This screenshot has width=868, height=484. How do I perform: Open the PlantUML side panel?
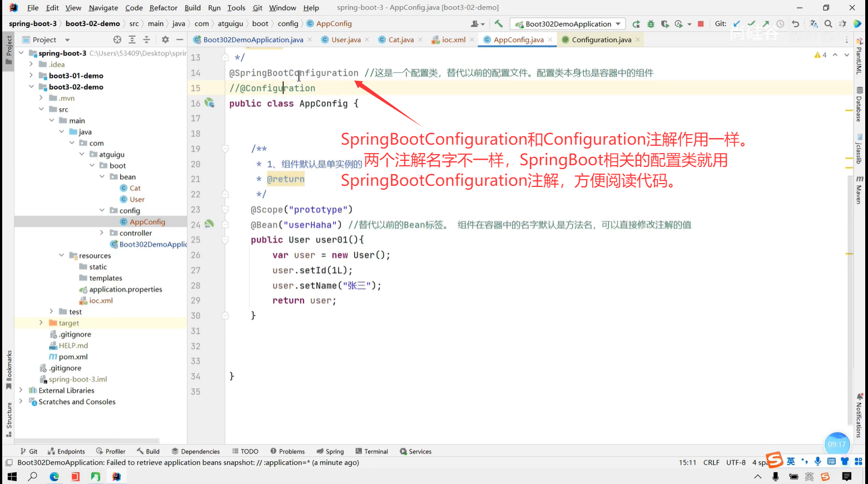pos(860,57)
